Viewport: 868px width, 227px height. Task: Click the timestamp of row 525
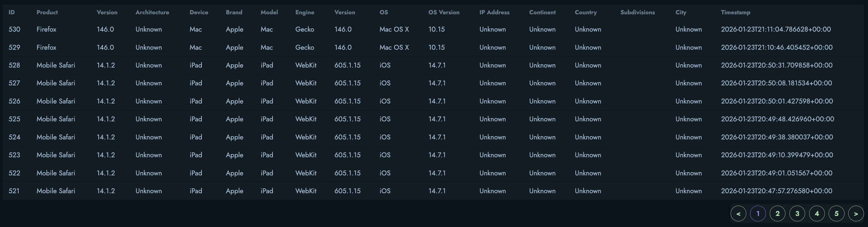point(777,119)
